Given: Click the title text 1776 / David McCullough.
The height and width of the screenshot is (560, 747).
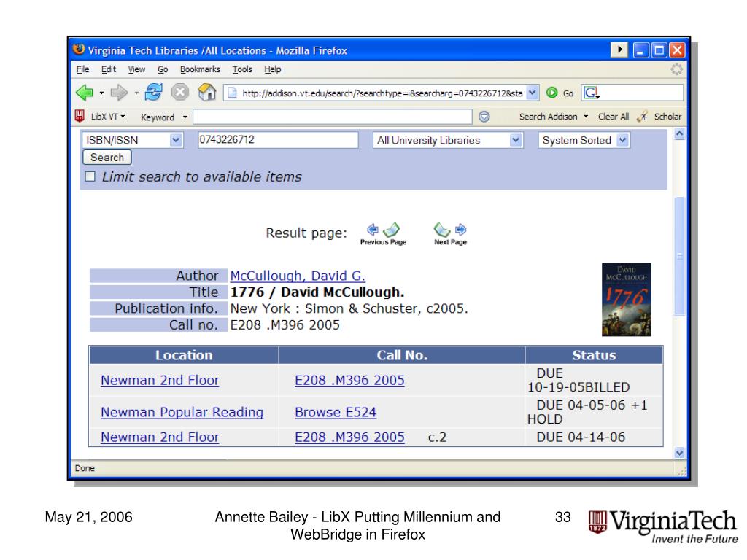Looking at the screenshot, I should click(x=317, y=292).
